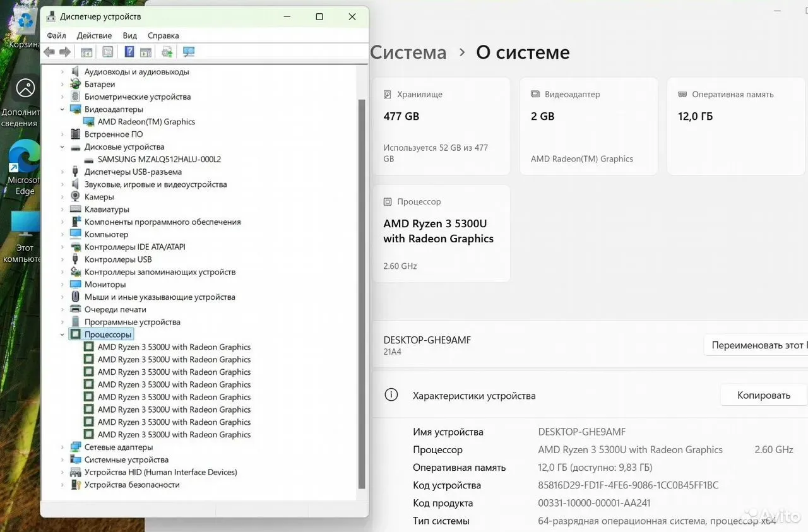Image resolution: width=808 pixels, height=532 pixels.
Task: Select the Дополнит сведения desktop icon
Action: point(22,101)
